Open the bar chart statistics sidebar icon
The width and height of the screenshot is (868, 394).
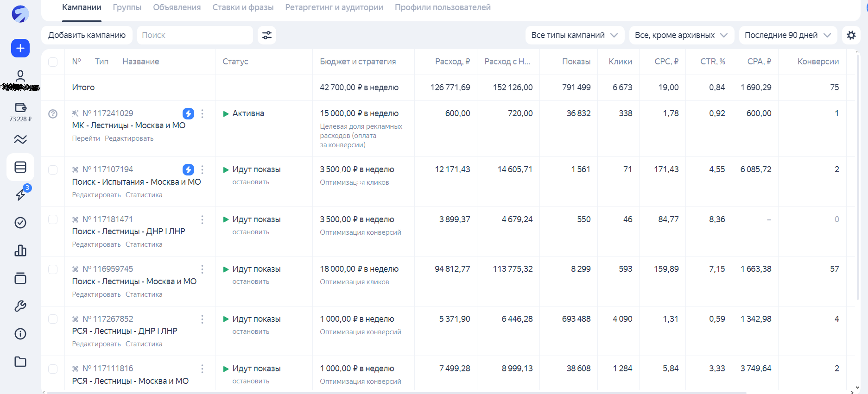(20, 250)
